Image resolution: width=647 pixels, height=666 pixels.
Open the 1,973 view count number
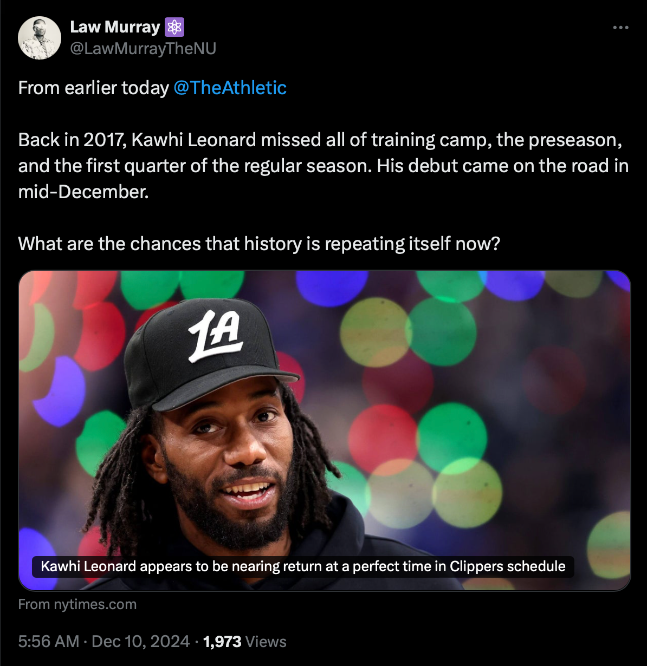223,641
